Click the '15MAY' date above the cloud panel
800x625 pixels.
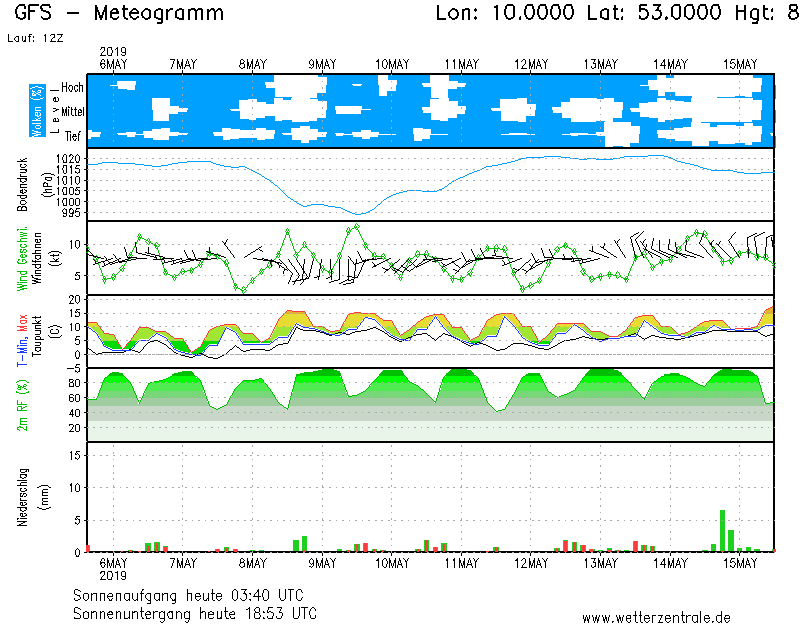[740, 65]
